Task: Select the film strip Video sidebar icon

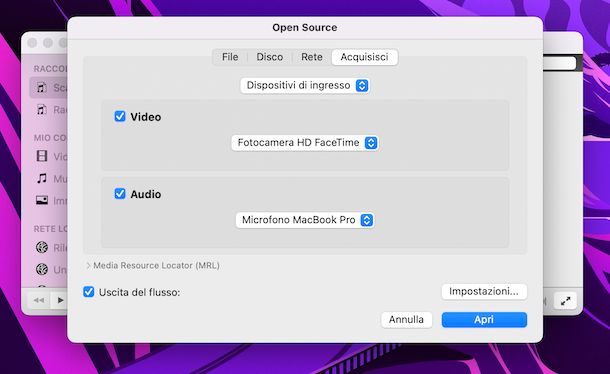Action: click(42, 156)
